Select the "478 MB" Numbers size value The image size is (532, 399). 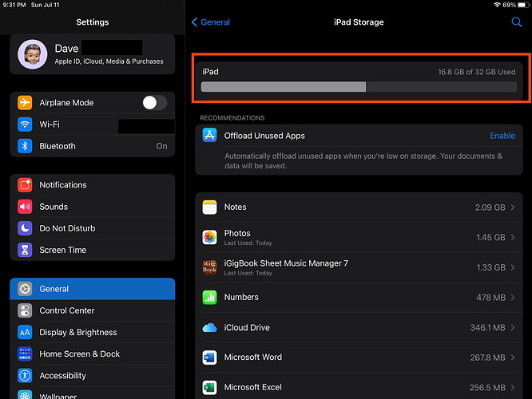(490, 298)
